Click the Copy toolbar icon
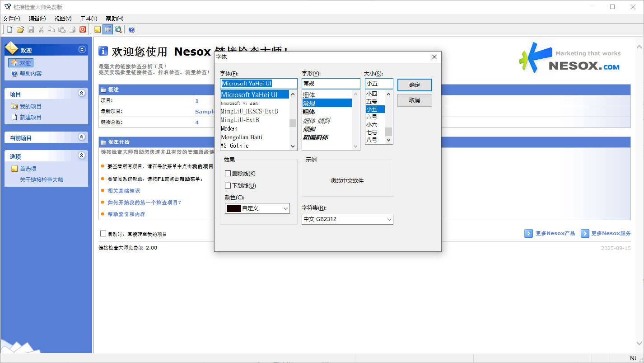Viewport: 644px width, 363px height. click(x=51, y=29)
